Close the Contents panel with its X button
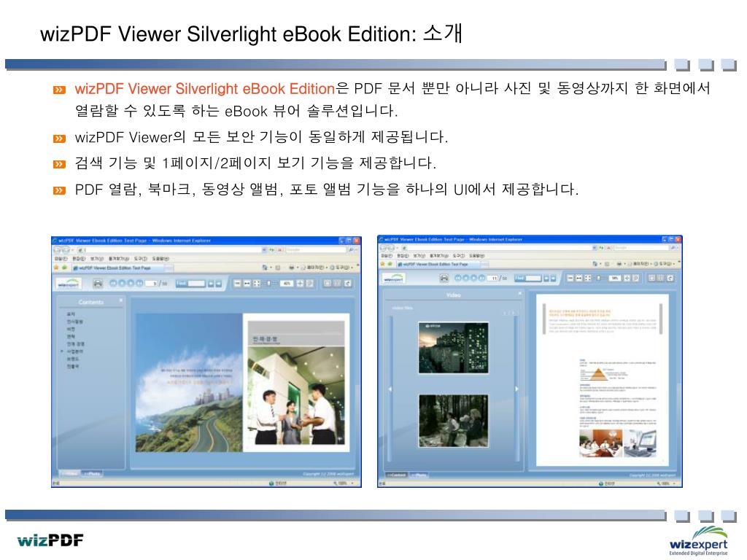 coord(120,300)
